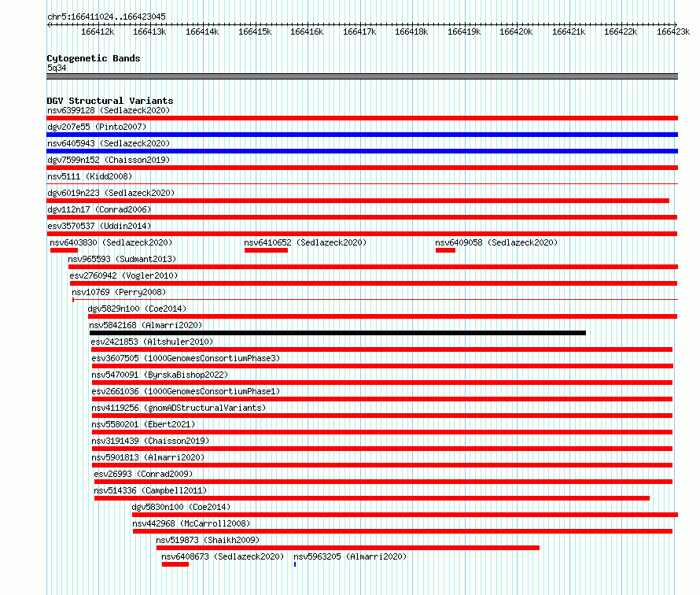Click the gray 5q34 cytogenetic band

click(x=362, y=76)
